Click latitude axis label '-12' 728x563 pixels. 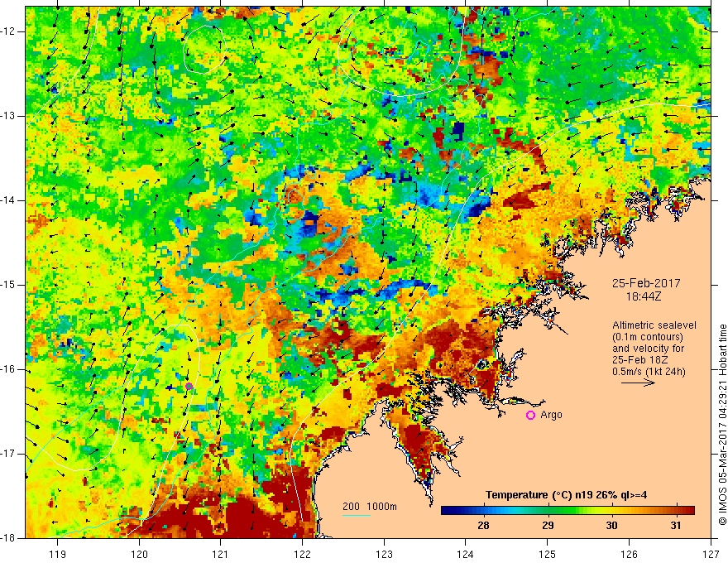[9, 31]
